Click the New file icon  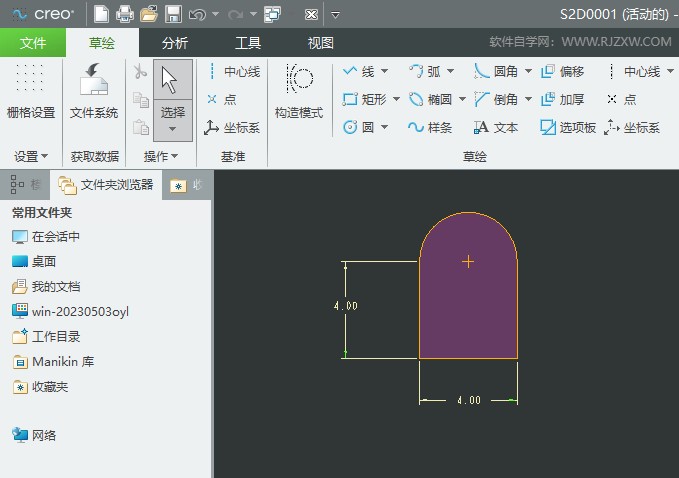101,14
